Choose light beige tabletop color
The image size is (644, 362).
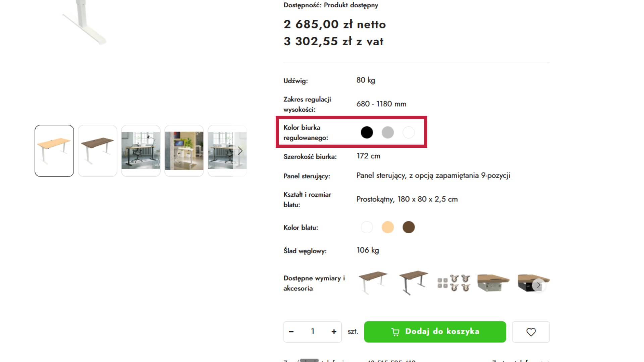tap(388, 227)
